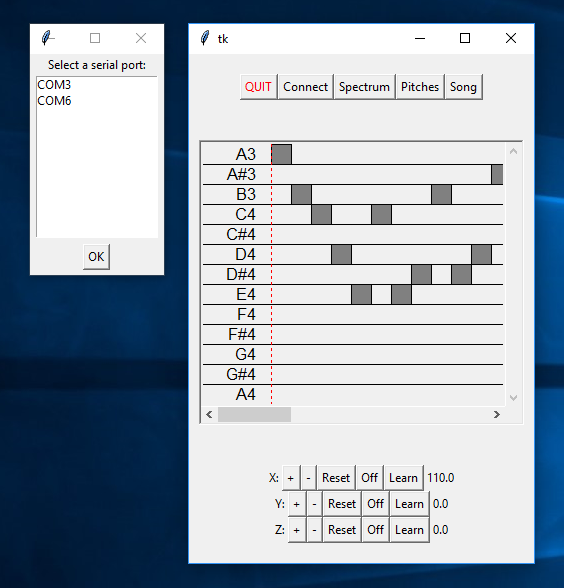Viewport: 564px width, 588px height.
Task: Toggle the X axis Off button
Action: tap(369, 478)
